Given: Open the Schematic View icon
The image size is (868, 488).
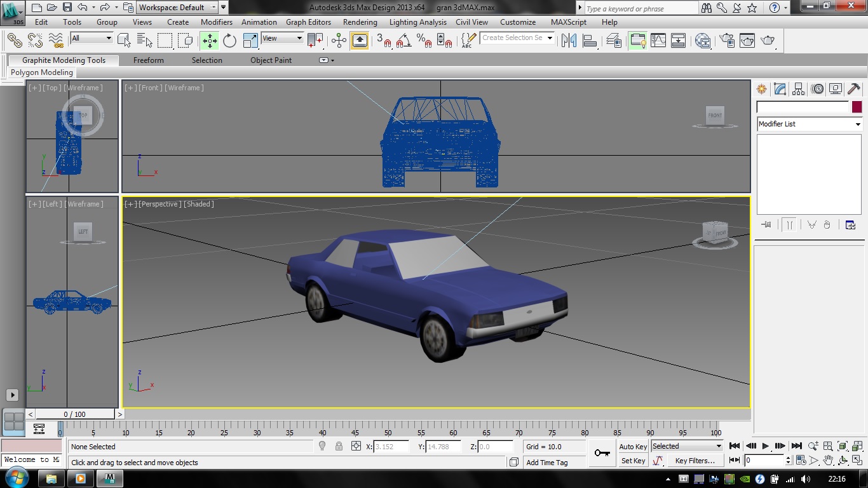Looking at the screenshot, I should click(679, 40).
